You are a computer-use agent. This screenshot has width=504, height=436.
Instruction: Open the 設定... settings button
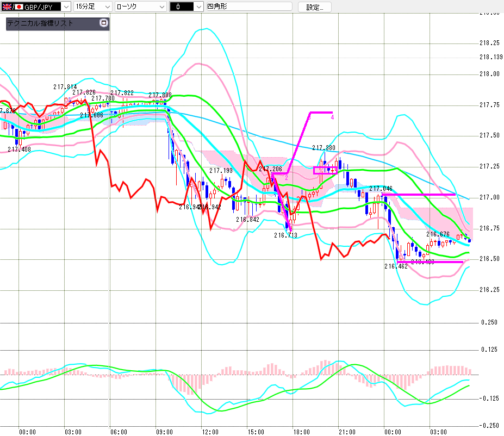click(x=315, y=7)
